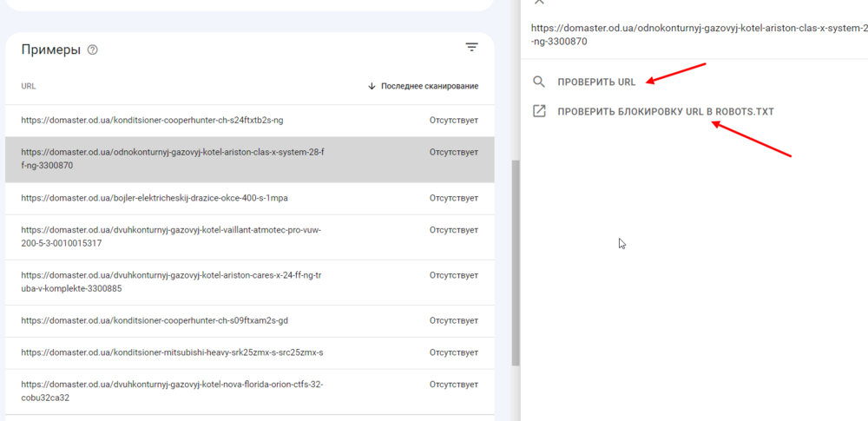868x421 pixels.
Task: Select the vaillant-atmotec-pro URL row
Action: coord(172,237)
